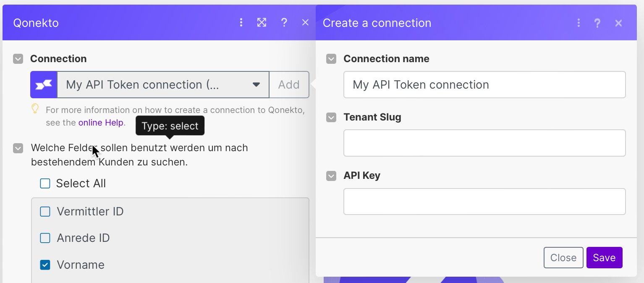This screenshot has height=283, width=644.
Task: Collapse the Tenant Slug field section
Action: click(x=331, y=117)
